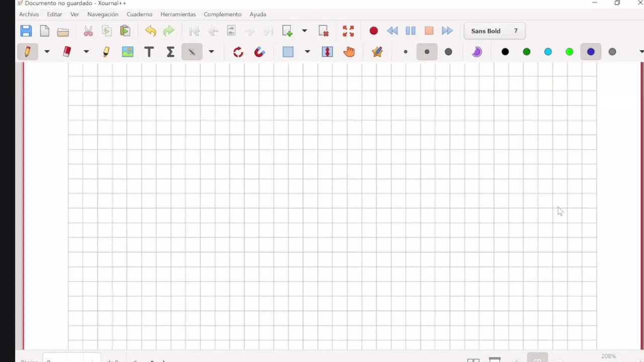The image size is (644, 362).
Task: Open the Cuaderno menu
Action: coord(139,14)
